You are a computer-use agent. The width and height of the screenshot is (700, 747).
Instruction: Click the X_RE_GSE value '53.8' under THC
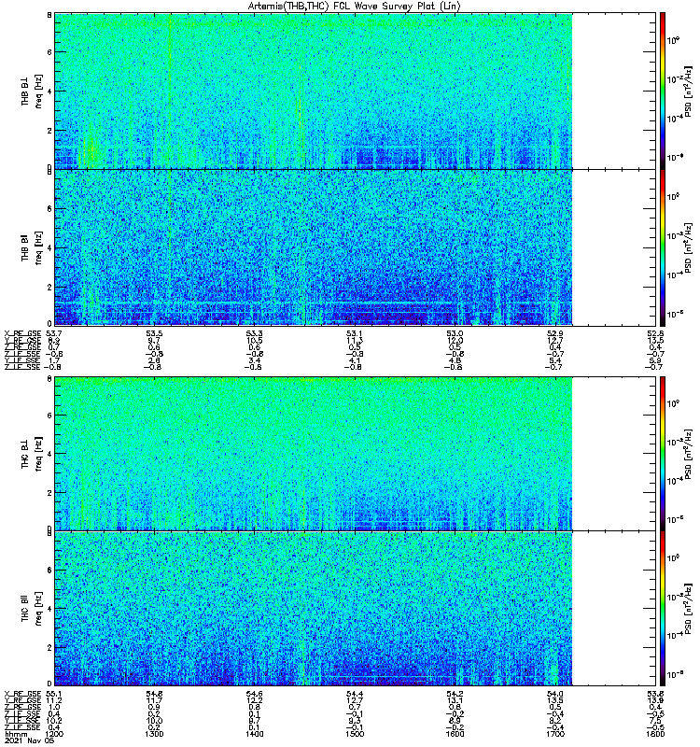[656, 694]
